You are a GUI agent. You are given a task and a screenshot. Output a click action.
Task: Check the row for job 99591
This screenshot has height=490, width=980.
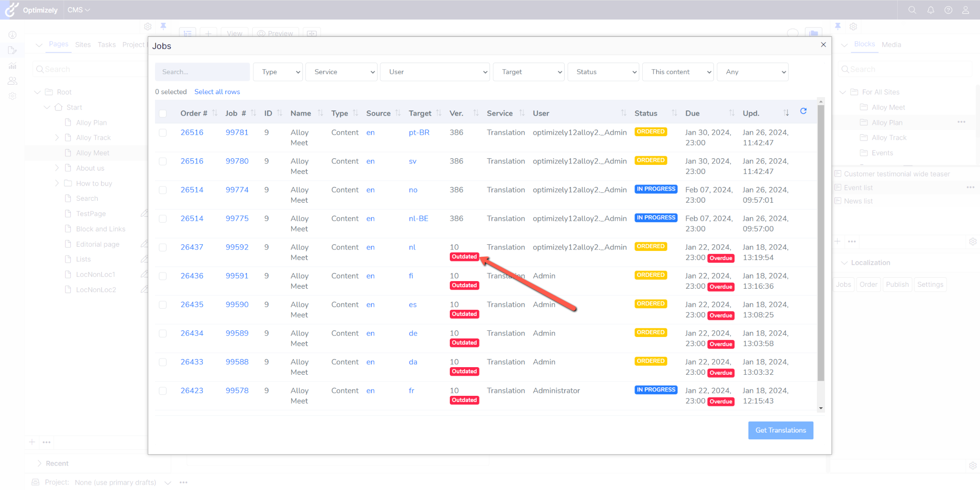pos(163,276)
